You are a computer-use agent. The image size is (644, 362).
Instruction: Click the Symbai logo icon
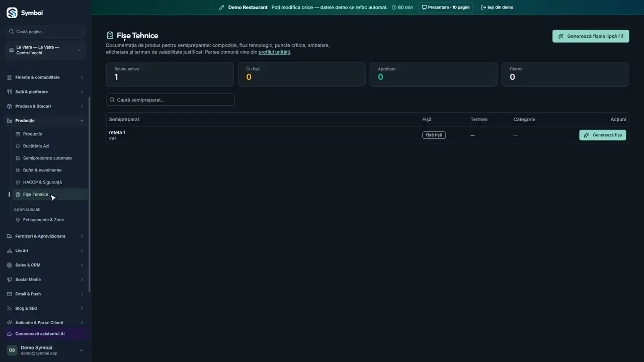click(x=12, y=13)
